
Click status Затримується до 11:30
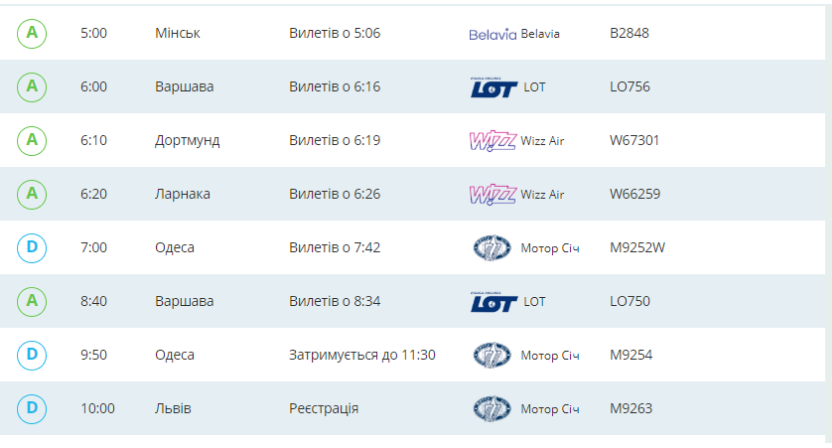pyautogui.click(x=362, y=355)
